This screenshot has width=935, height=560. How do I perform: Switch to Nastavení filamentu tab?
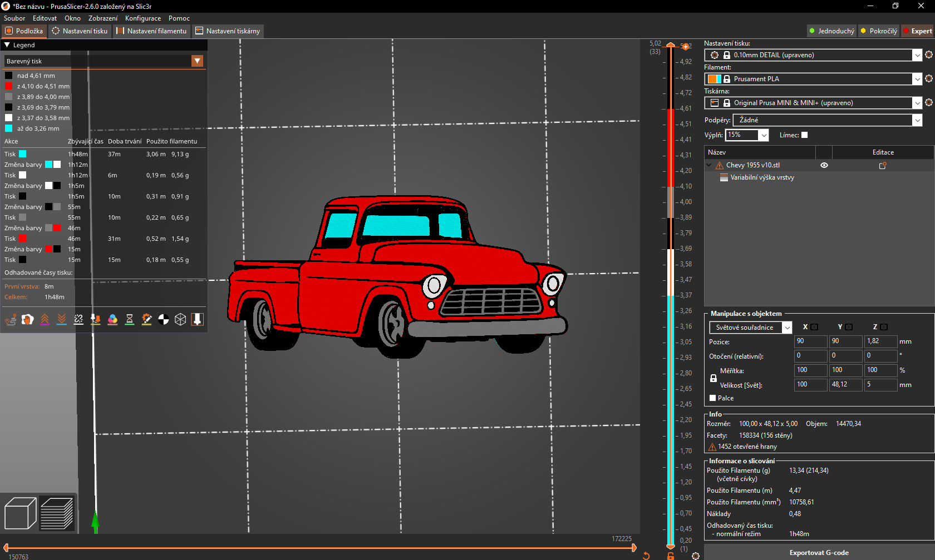coord(151,31)
